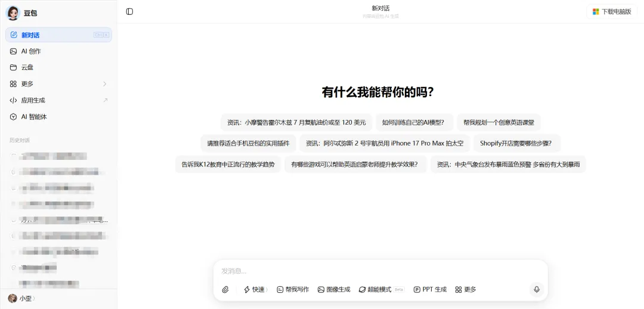644x309 pixels.
Task: Select suggestion about 阿尔忒弥斯 2 号宇航员 iPhone
Action: (385, 143)
